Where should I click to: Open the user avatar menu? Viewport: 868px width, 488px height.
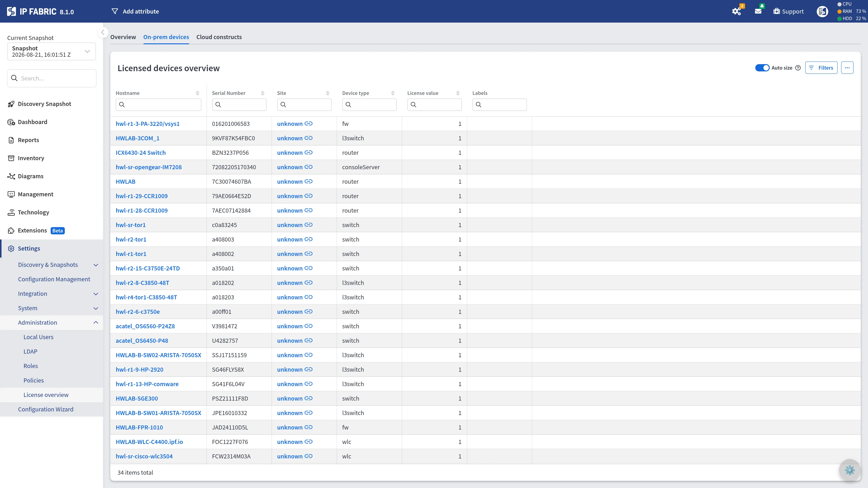pos(822,12)
